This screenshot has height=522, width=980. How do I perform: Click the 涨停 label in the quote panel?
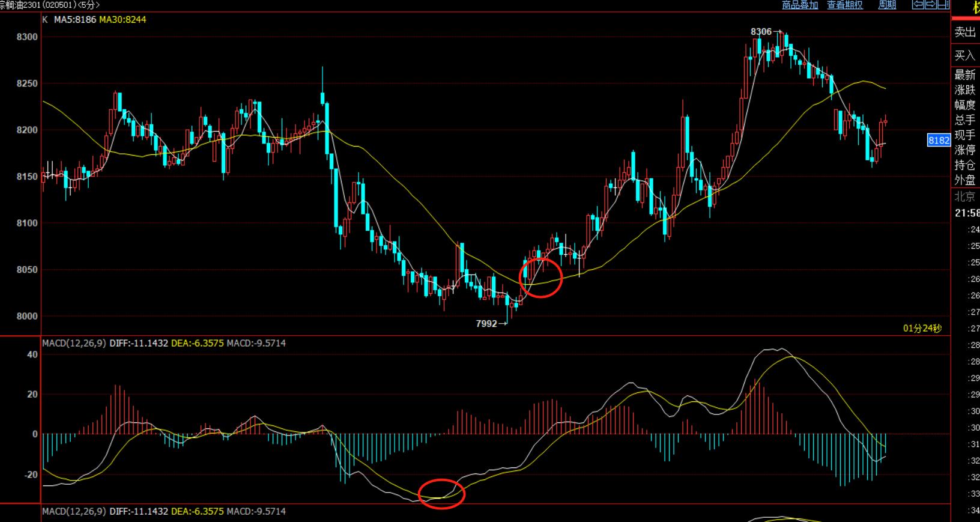coord(966,150)
